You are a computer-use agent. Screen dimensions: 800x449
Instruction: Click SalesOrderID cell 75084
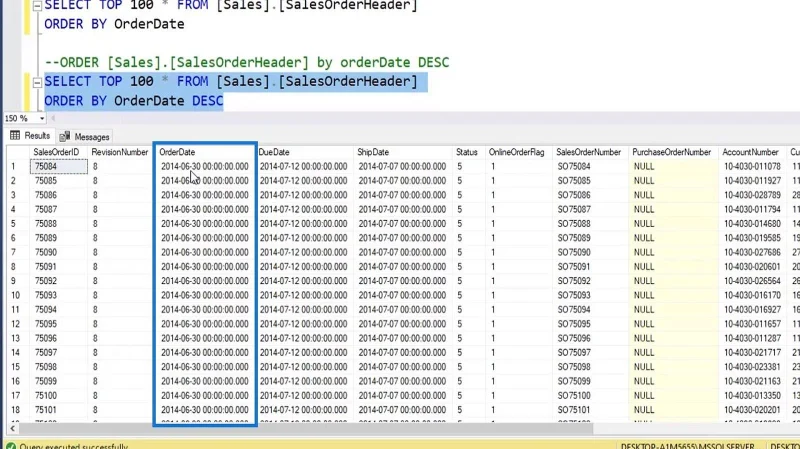coord(58,166)
